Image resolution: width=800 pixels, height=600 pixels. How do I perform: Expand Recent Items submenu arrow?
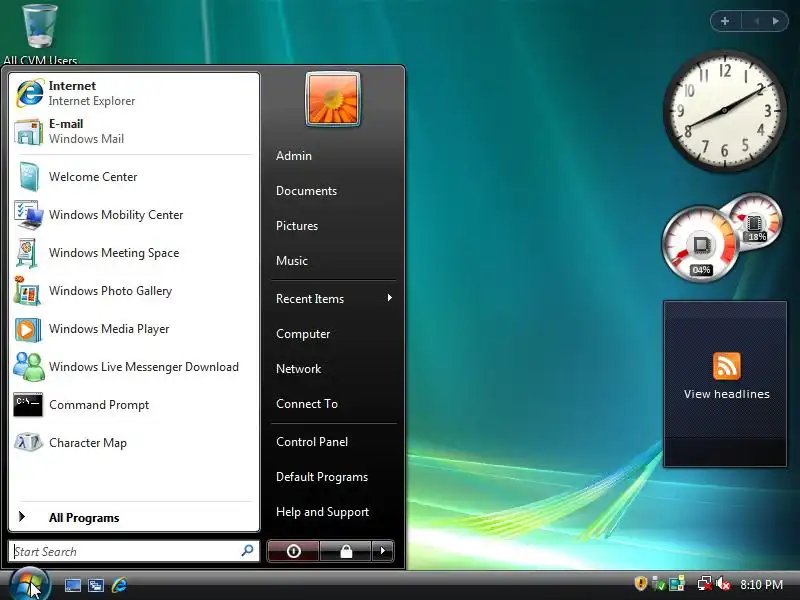tap(390, 298)
